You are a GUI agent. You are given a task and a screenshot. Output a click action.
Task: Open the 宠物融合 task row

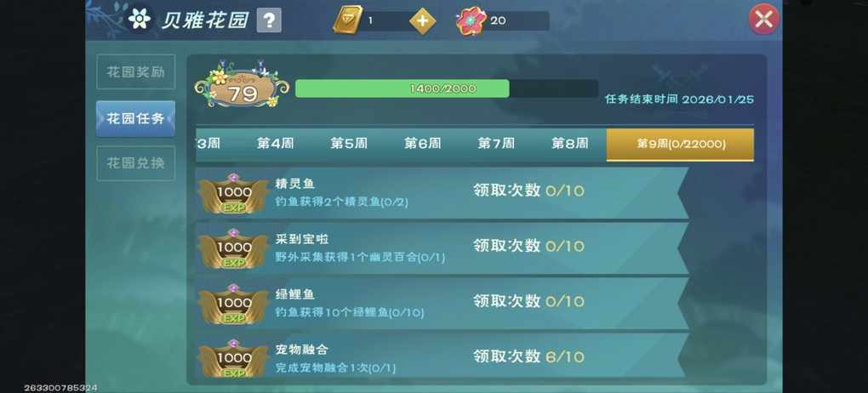[x=443, y=359]
